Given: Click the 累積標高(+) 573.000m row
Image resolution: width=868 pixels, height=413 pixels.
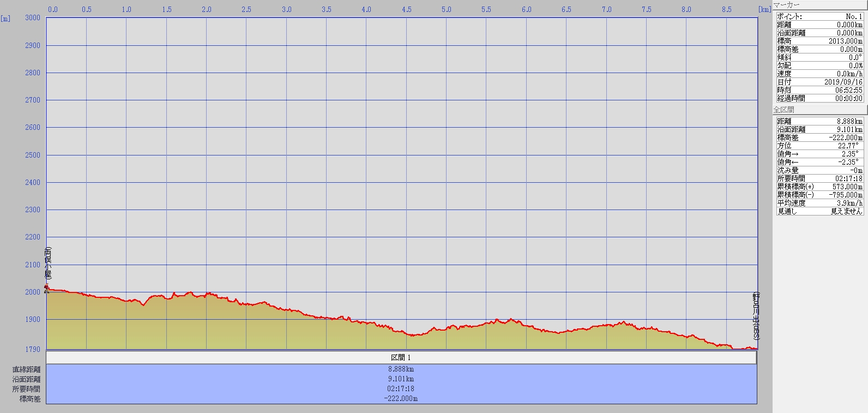Looking at the screenshot, I should point(819,187).
